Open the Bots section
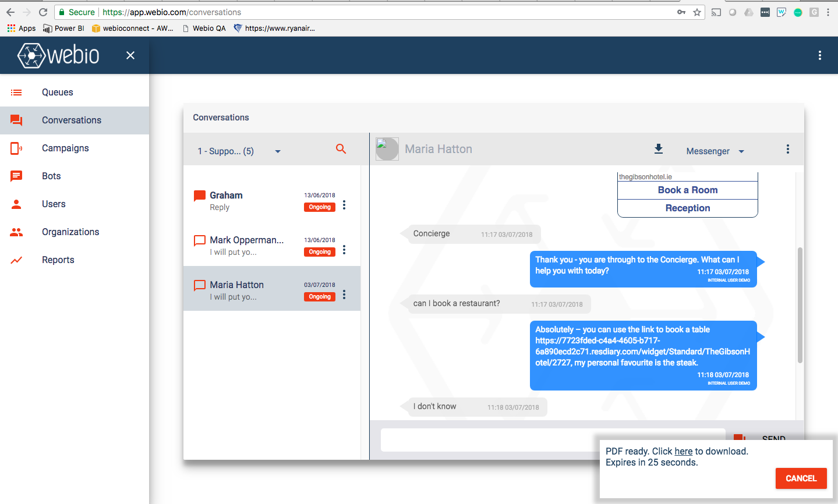The width and height of the screenshot is (838, 504). click(75, 176)
